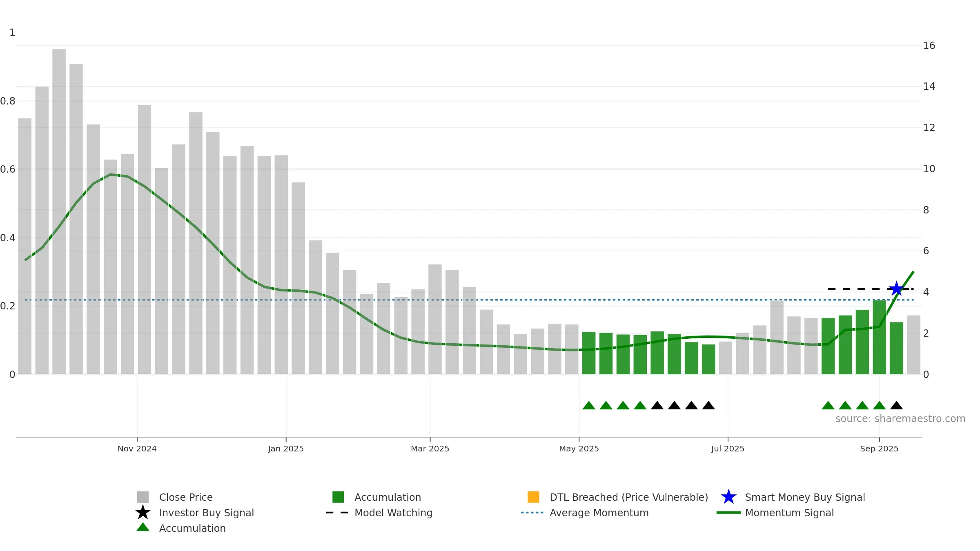Image resolution: width=980 pixels, height=551 pixels.
Task: Toggle the Accumulation triangle legend label
Action: 192,528
